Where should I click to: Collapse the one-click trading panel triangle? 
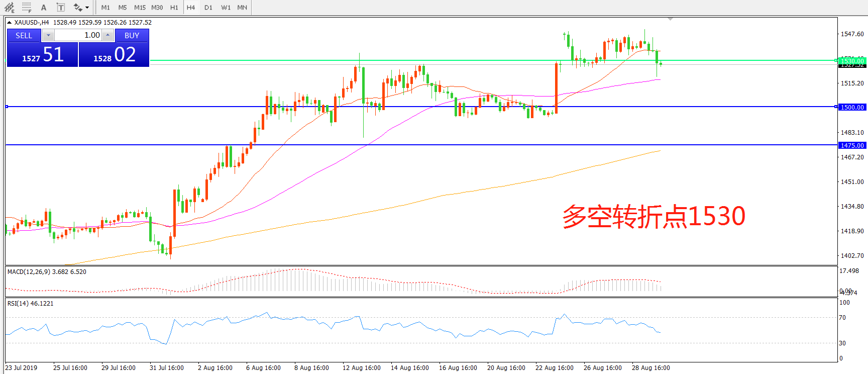(9, 23)
